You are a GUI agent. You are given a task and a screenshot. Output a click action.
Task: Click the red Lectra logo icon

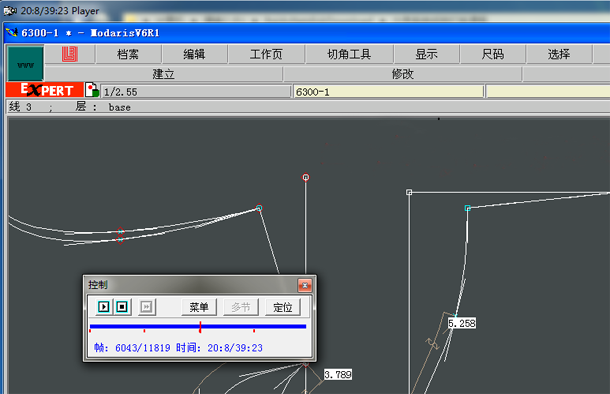[x=70, y=54]
